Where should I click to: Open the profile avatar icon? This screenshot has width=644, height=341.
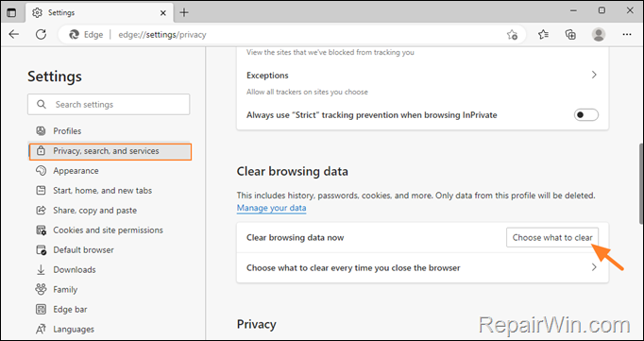tap(599, 35)
